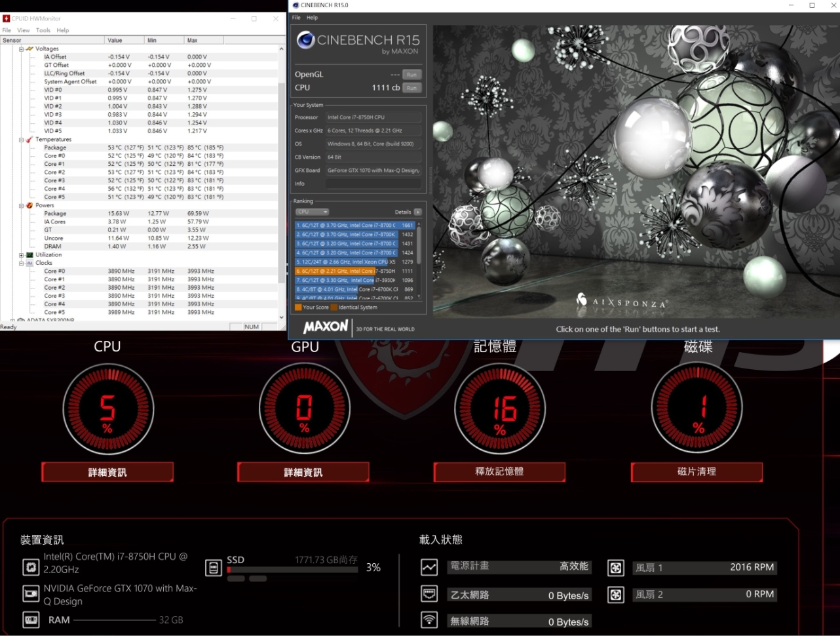Screen dimensions: 840x636
Task: Collapse the Temperatures tree node
Action: tap(21, 140)
